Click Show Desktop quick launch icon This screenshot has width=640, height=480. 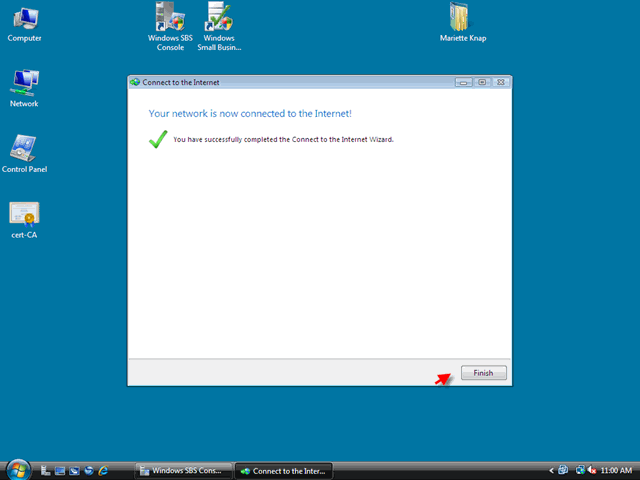point(60,471)
